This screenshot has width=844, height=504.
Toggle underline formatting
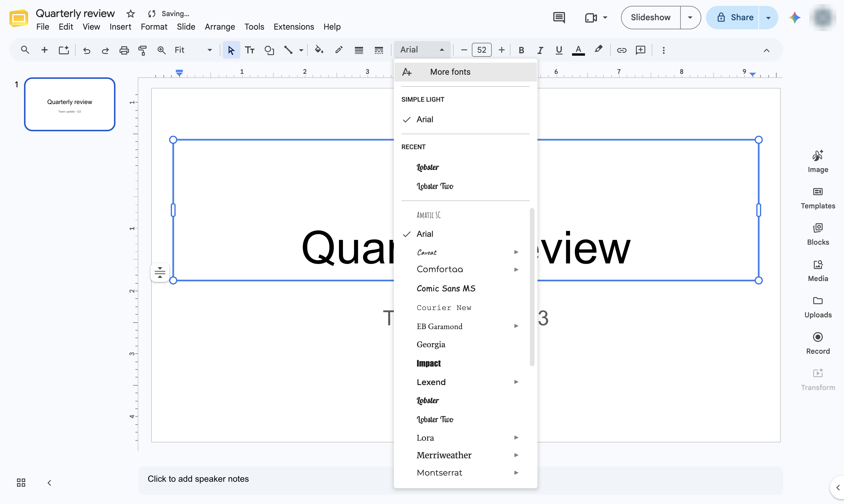[559, 50]
